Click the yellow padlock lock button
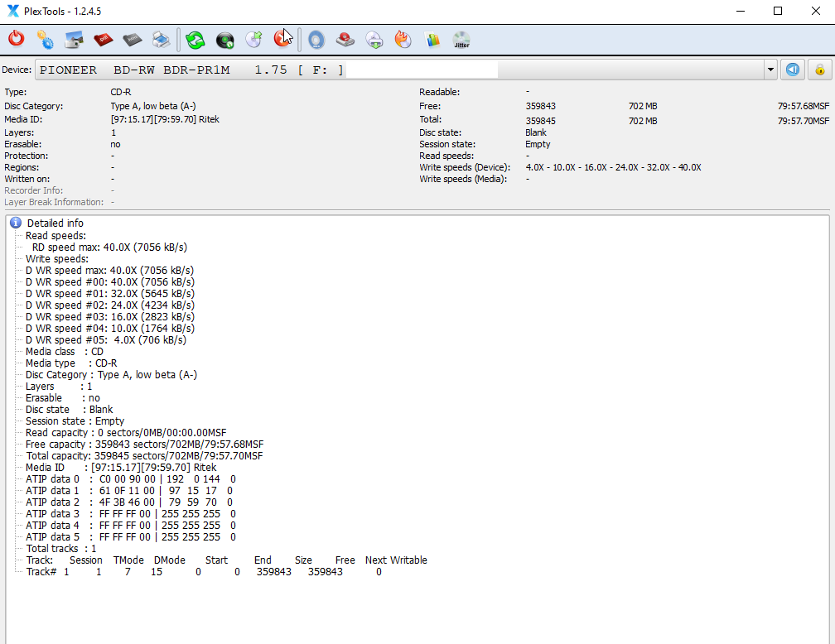The height and width of the screenshot is (644, 835). point(820,70)
